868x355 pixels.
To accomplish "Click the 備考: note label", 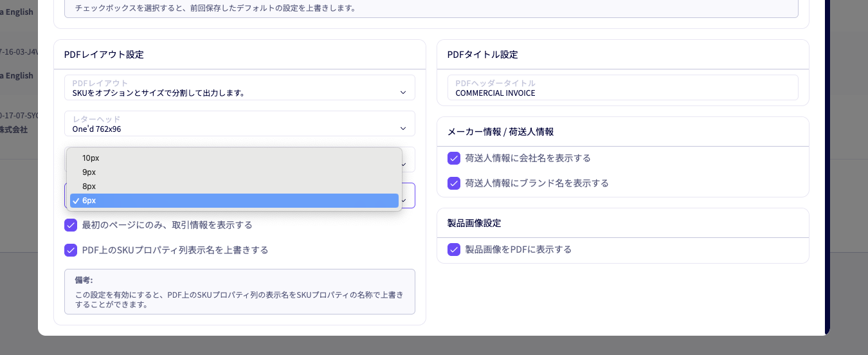I will coord(84,280).
